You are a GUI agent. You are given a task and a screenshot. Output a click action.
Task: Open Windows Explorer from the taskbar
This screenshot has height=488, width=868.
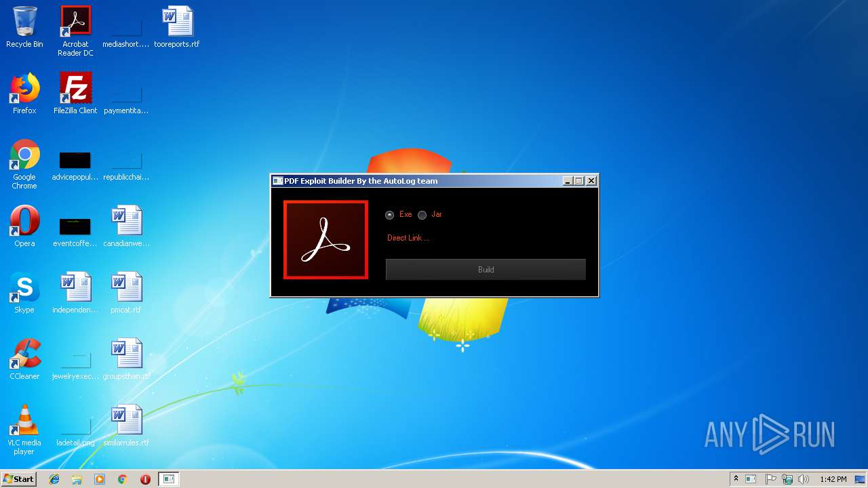click(x=77, y=479)
